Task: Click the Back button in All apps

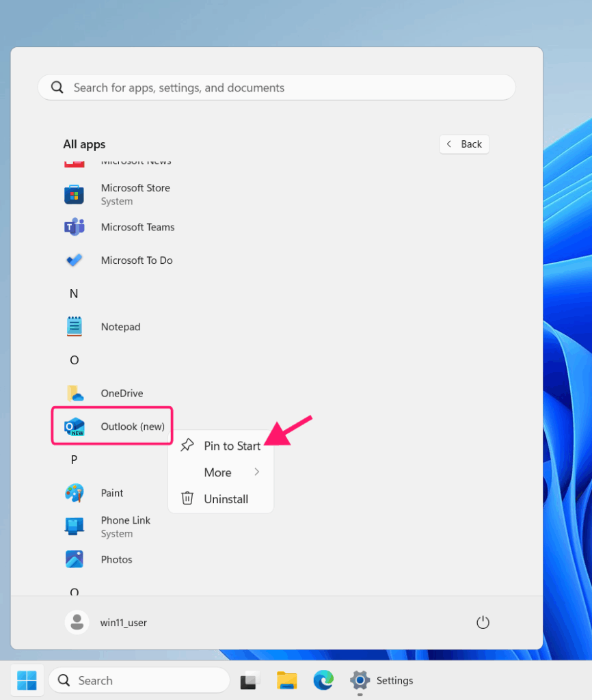Action: [464, 144]
